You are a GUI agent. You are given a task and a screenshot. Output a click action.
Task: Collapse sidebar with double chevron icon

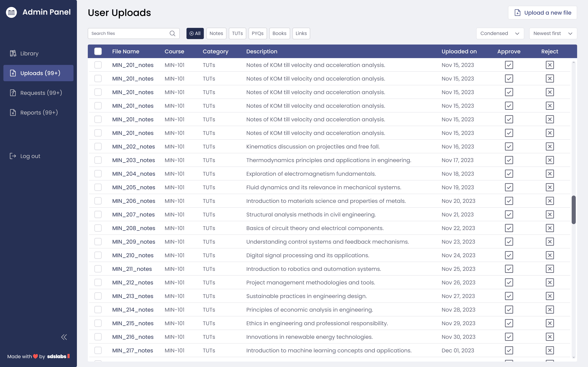[64, 337]
